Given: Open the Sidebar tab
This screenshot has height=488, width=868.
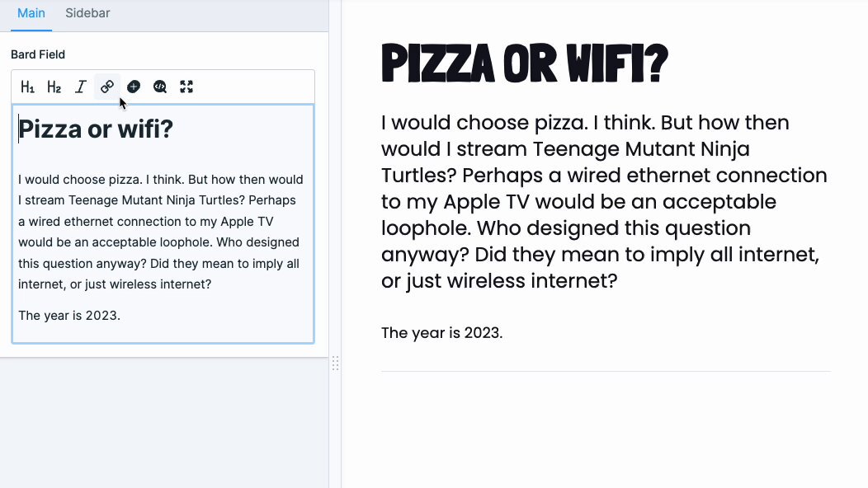Looking at the screenshot, I should (87, 13).
